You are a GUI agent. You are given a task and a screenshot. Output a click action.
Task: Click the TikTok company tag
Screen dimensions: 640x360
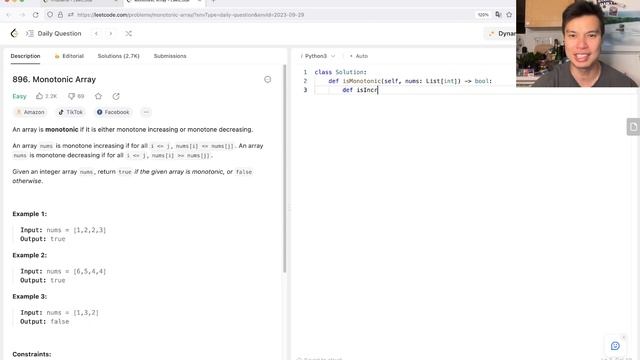tap(70, 112)
